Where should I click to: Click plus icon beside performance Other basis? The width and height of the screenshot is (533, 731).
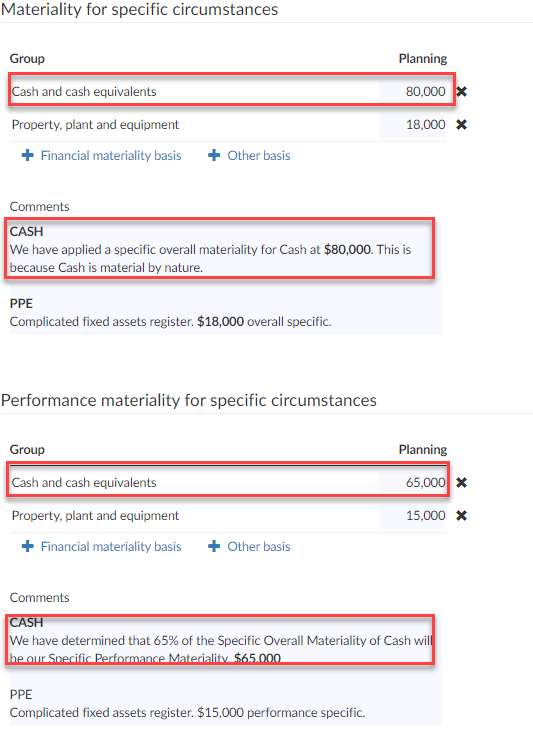pyautogui.click(x=214, y=546)
